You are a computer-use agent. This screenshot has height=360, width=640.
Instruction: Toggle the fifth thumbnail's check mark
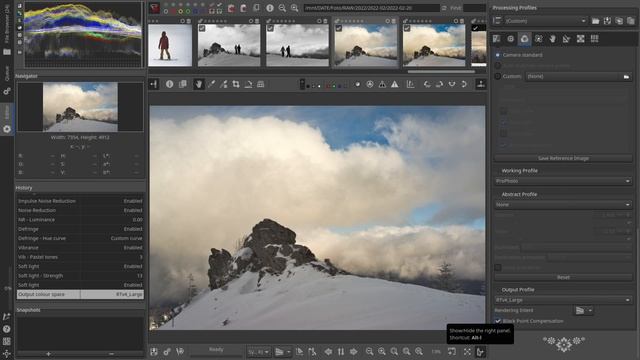click(x=407, y=28)
